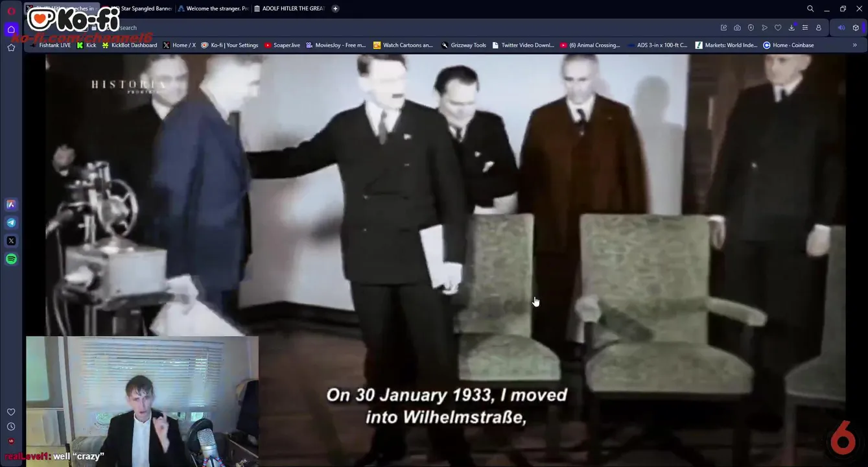Expand hidden bookmarks overflow chevron
Screen dimensions: 868x467
point(854,45)
